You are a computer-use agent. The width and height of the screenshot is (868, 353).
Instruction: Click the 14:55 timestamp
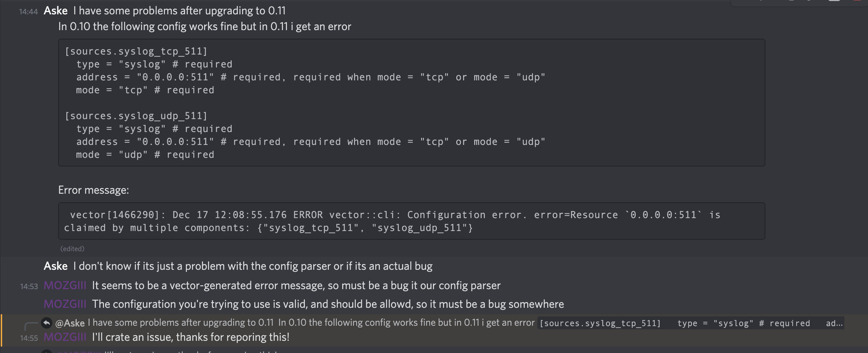pyautogui.click(x=28, y=338)
